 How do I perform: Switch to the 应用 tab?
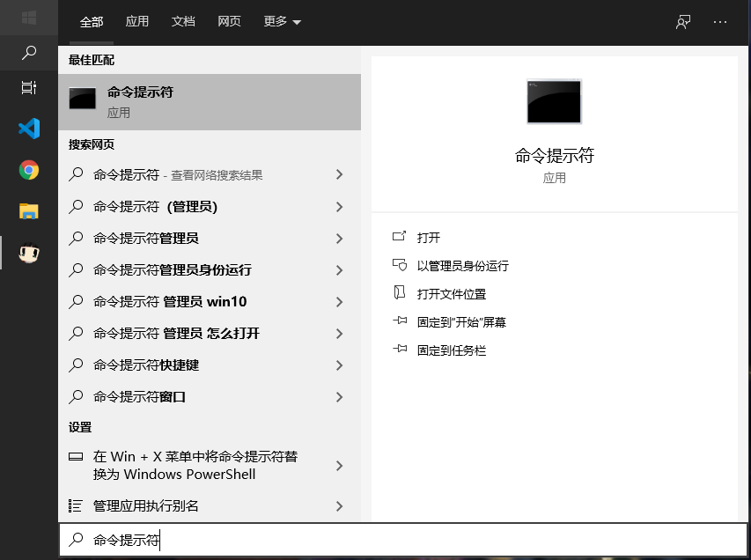pyautogui.click(x=137, y=21)
